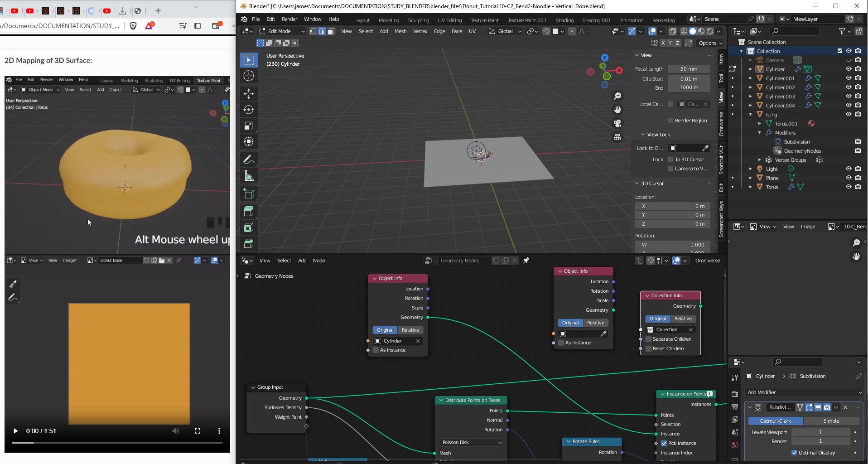
Task: Toggle the camera view icon
Action: [617, 123]
